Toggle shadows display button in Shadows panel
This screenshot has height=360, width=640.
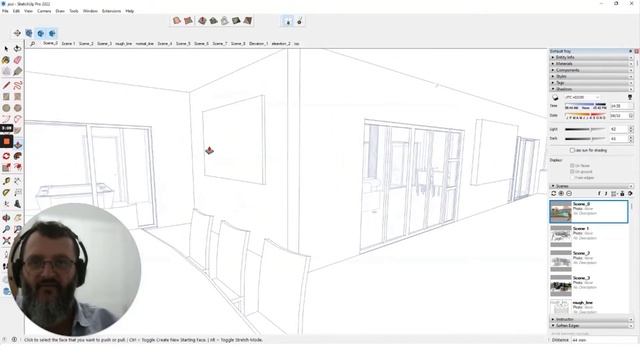555,98
